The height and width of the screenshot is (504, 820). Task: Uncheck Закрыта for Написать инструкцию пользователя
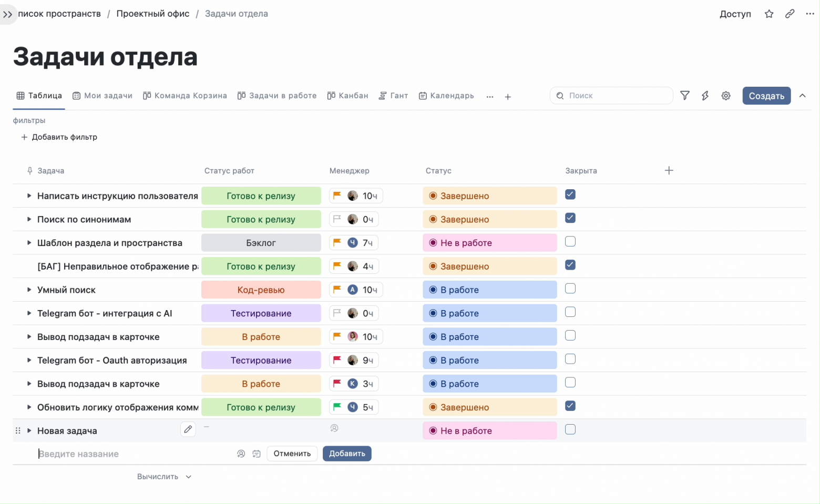(x=570, y=194)
